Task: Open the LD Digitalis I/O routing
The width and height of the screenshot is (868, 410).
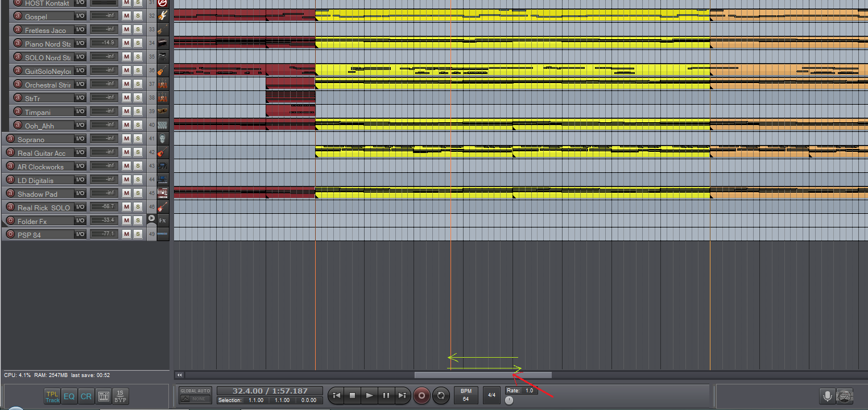Action: click(x=80, y=180)
